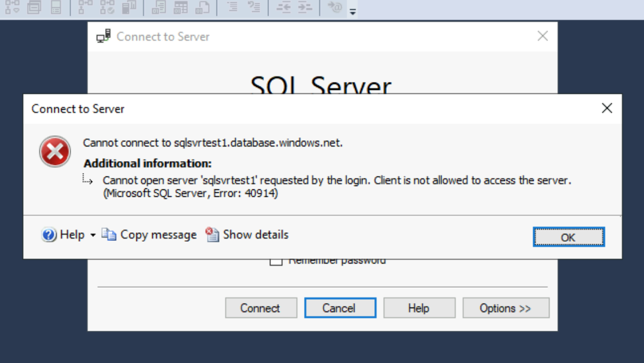
Task: Open Query Options toolbar icon
Action: point(34,7)
